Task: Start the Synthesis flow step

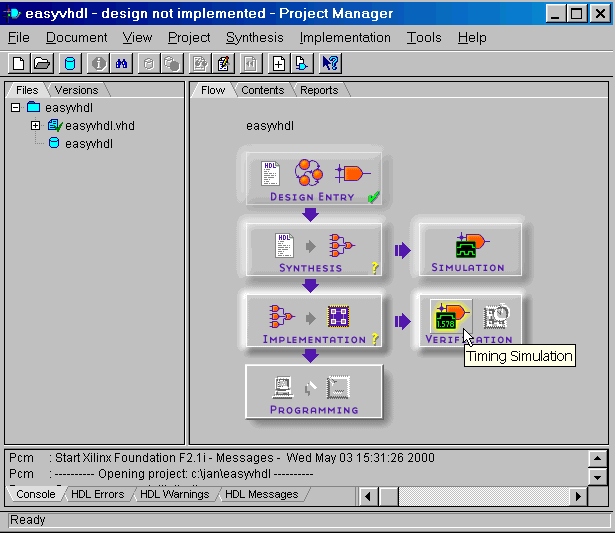Action: pyautogui.click(x=312, y=250)
